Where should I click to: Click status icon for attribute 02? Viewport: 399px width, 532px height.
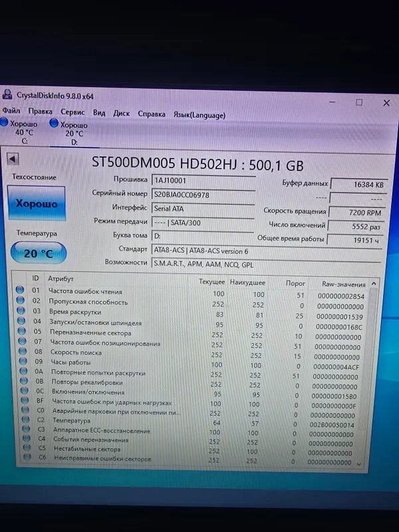21,300
